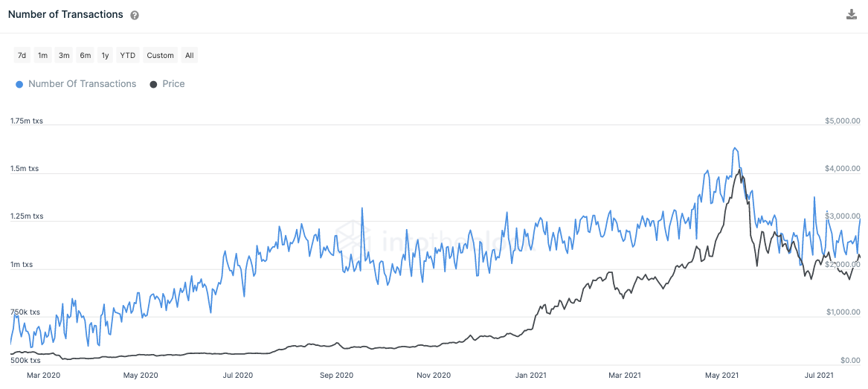The image size is (868, 389).
Task: Open the Custom date range option
Action: 161,55
